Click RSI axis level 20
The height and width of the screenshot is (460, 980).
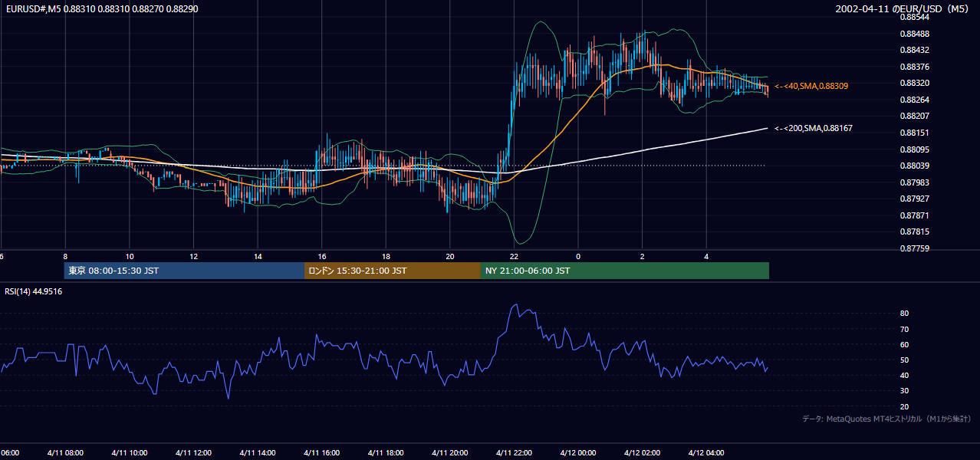coord(904,406)
